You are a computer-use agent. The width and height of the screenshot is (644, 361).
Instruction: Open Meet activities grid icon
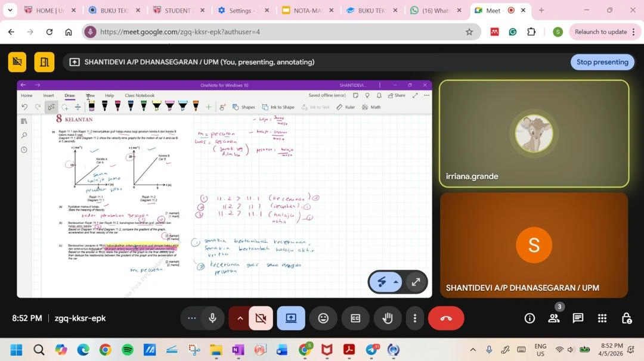point(602,318)
